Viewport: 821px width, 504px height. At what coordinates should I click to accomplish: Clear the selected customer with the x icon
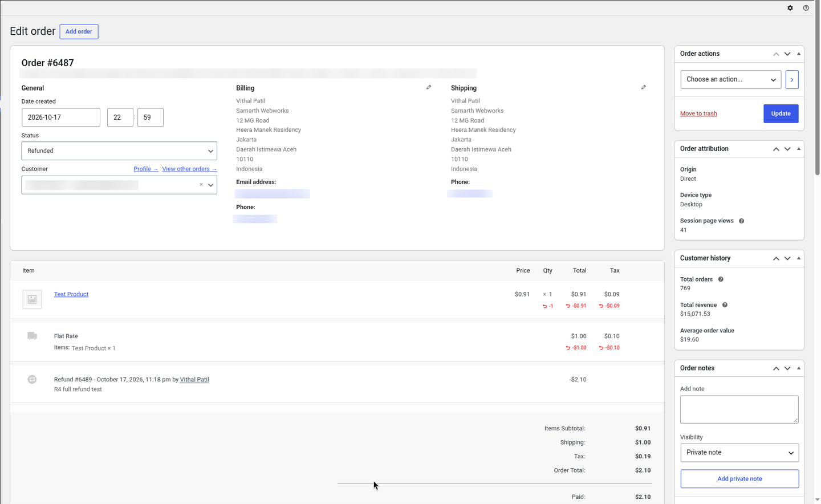(x=201, y=185)
